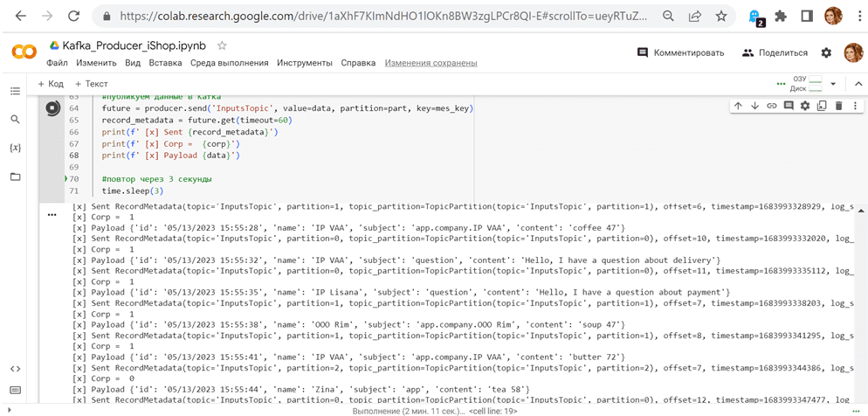Bookmark this page in Chrome
Screen dimensions: 868x416
pyautogui.click(x=720, y=16)
